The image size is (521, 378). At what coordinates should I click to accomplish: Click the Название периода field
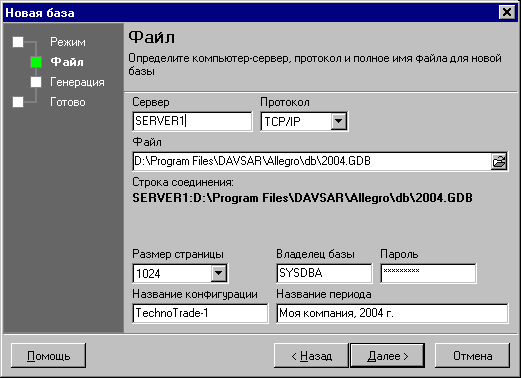(x=392, y=313)
